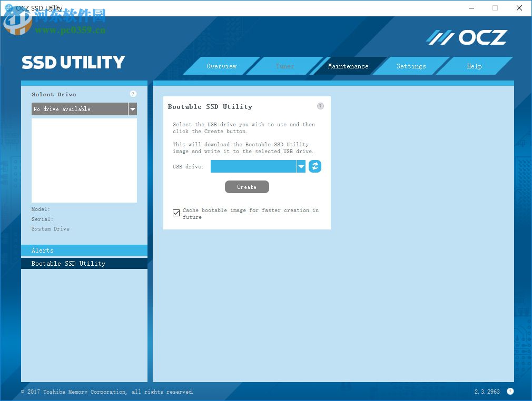This screenshot has height=401, width=532.
Task: Click the 'Serial:' label
Action: tap(42, 219)
